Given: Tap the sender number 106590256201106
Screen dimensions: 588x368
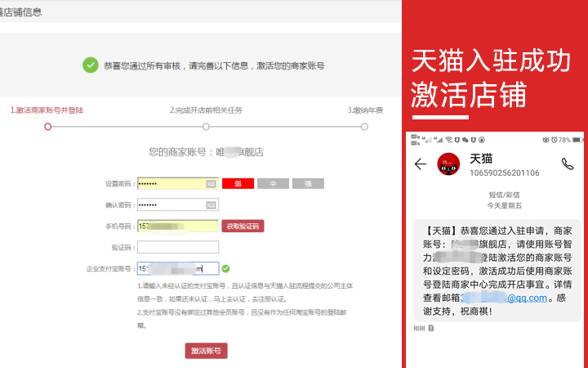Looking at the screenshot, I should coord(505,173).
